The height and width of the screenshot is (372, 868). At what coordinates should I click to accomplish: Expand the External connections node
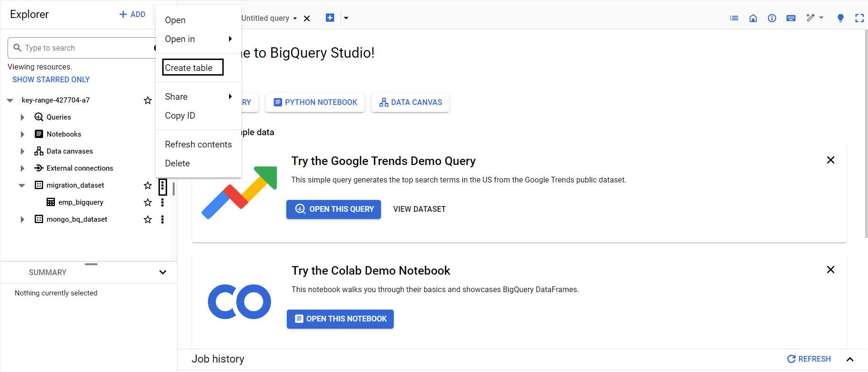[x=22, y=168]
